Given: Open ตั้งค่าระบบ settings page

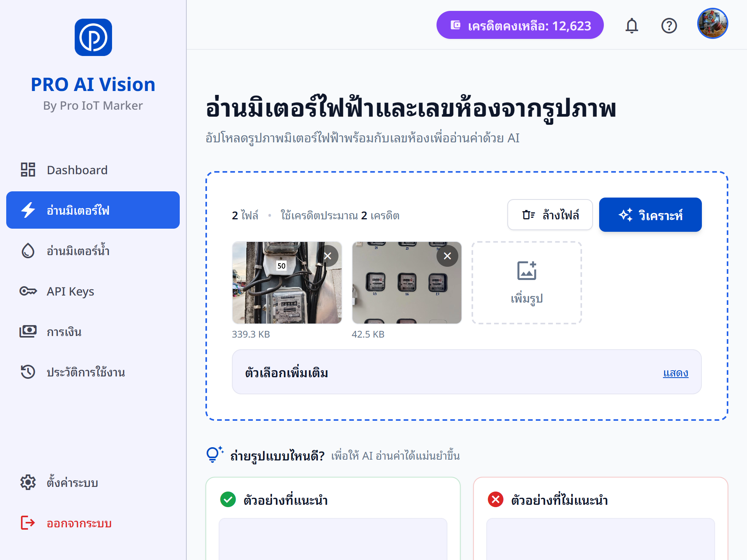Looking at the screenshot, I should (93, 483).
